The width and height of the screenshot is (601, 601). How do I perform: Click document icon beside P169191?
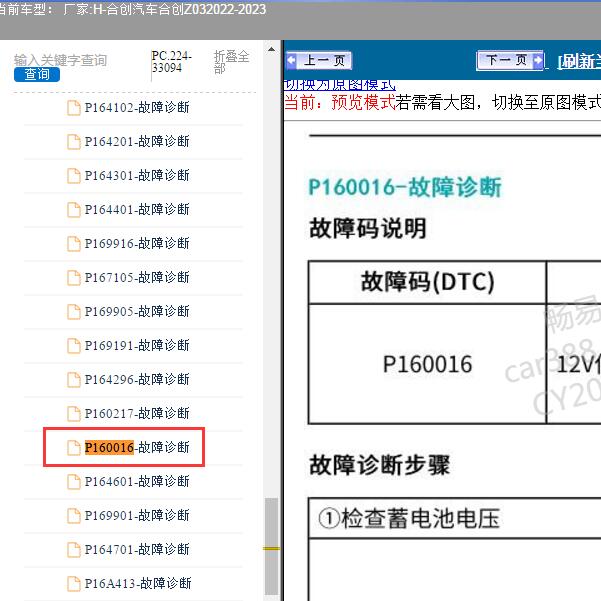74,345
